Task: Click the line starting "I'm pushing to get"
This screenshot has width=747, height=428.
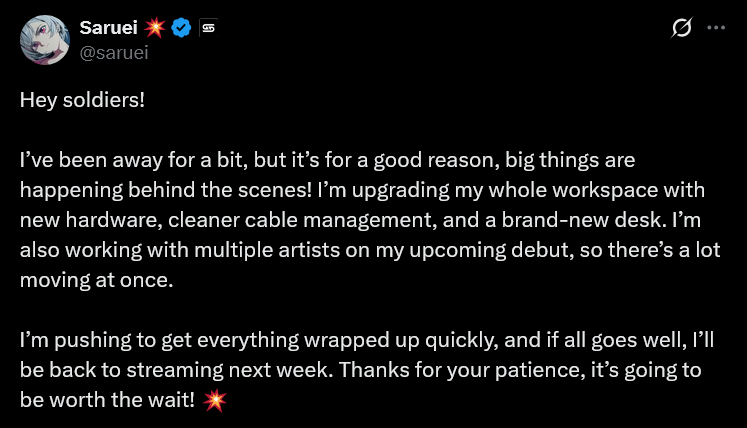Action: point(367,340)
